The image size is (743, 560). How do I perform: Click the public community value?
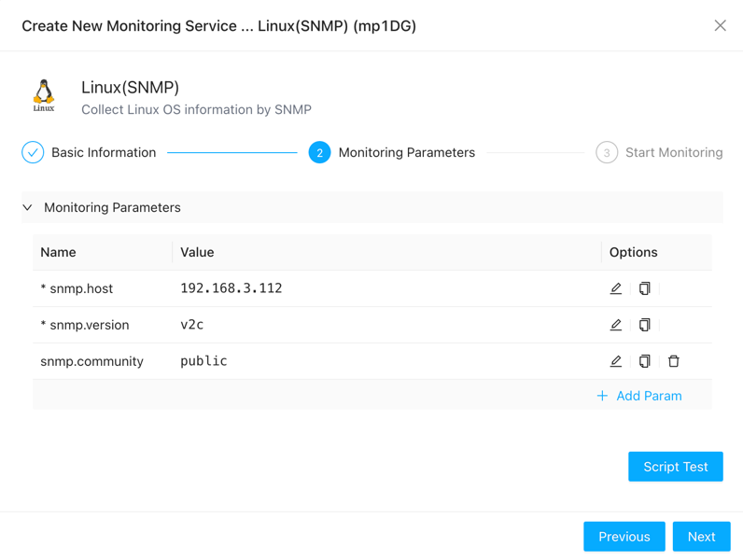[203, 361]
